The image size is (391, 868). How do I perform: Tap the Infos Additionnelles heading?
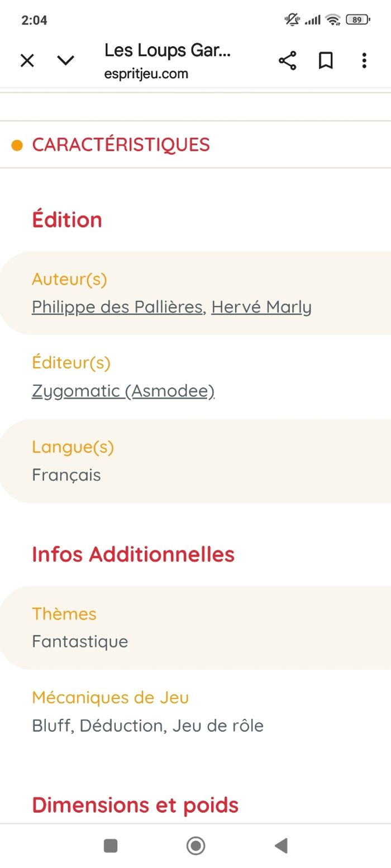(x=133, y=554)
